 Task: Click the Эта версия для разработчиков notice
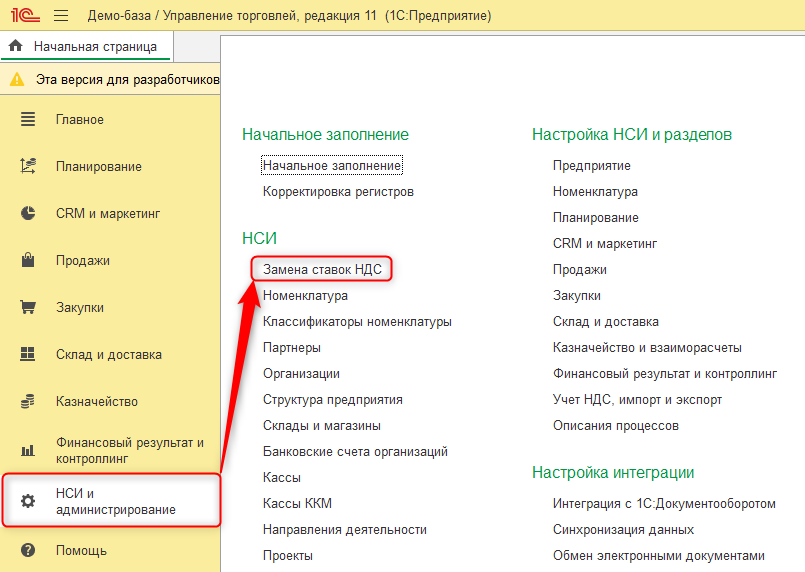click(x=128, y=80)
